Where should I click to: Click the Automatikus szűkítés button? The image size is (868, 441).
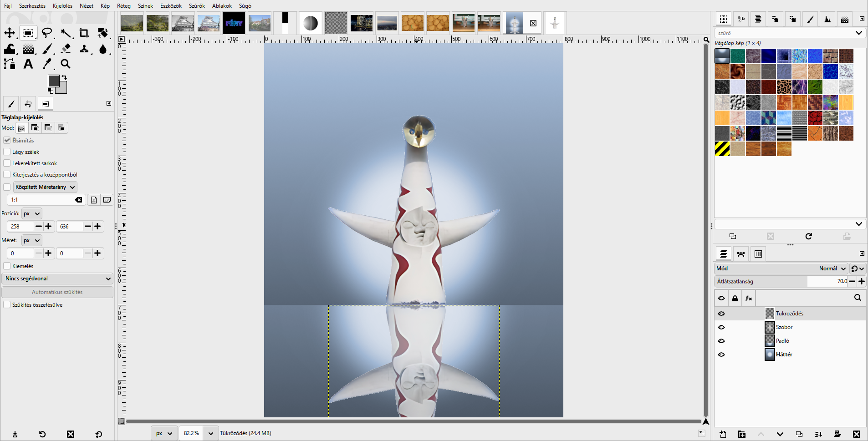click(x=57, y=292)
